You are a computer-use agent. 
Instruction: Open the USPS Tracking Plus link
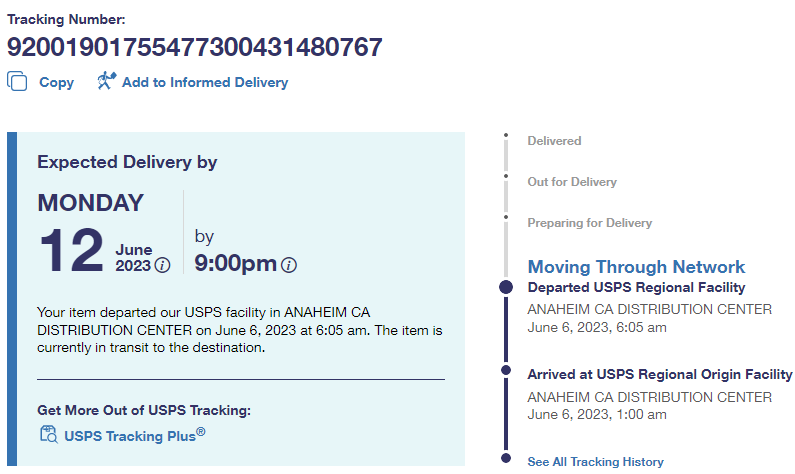pyautogui.click(x=134, y=435)
